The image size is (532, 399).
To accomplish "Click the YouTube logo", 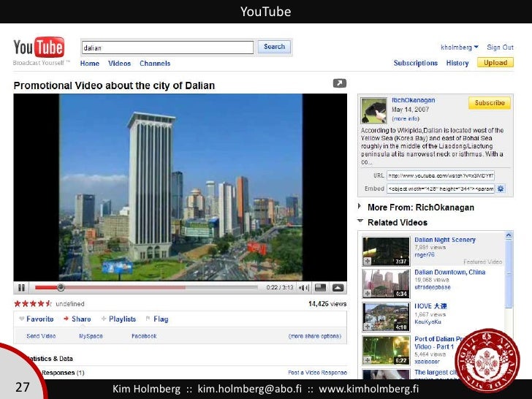I will [39, 47].
